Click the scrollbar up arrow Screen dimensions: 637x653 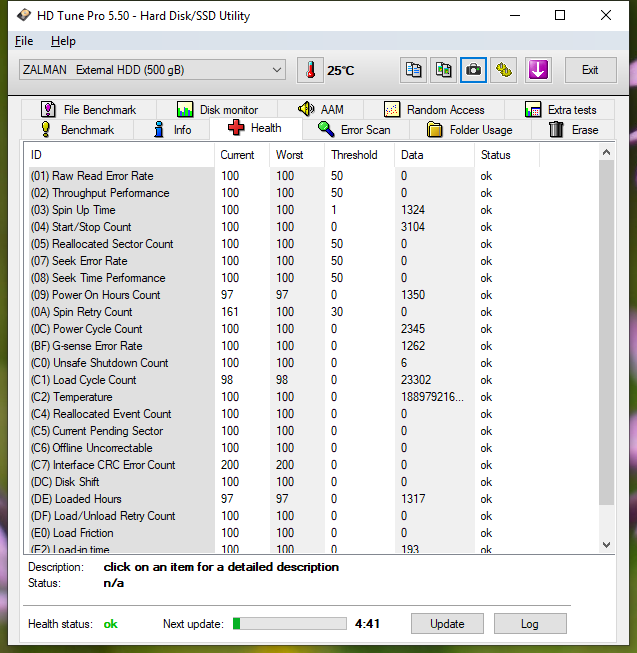pos(607,152)
